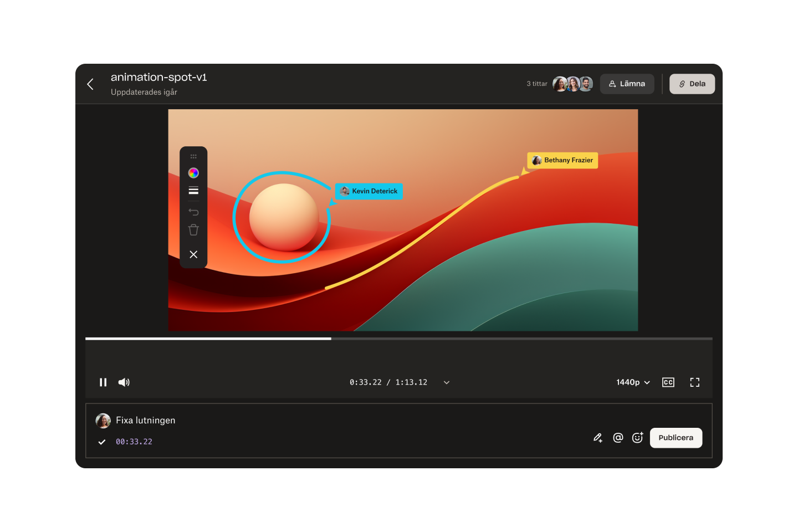Viewport: 798px width, 532px height.
Task: Click the commenter avatar beside Fixa lutningen
Action: point(103,421)
